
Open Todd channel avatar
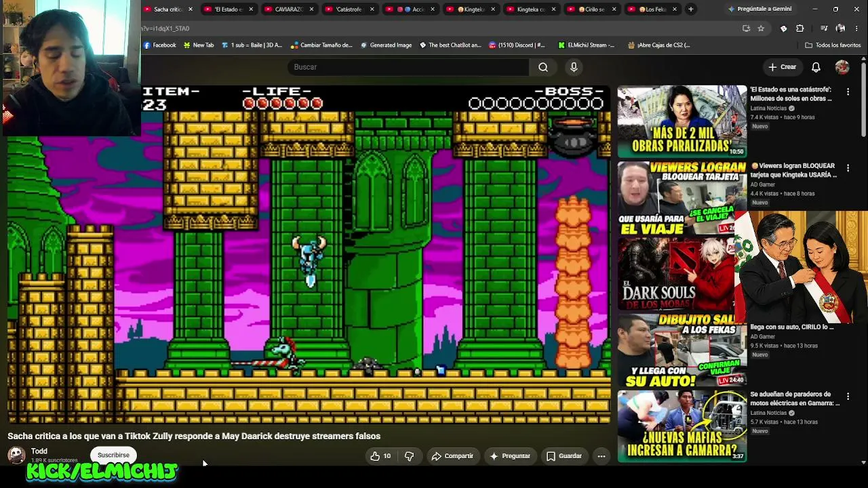pyautogui.click(x=16, y=455)
